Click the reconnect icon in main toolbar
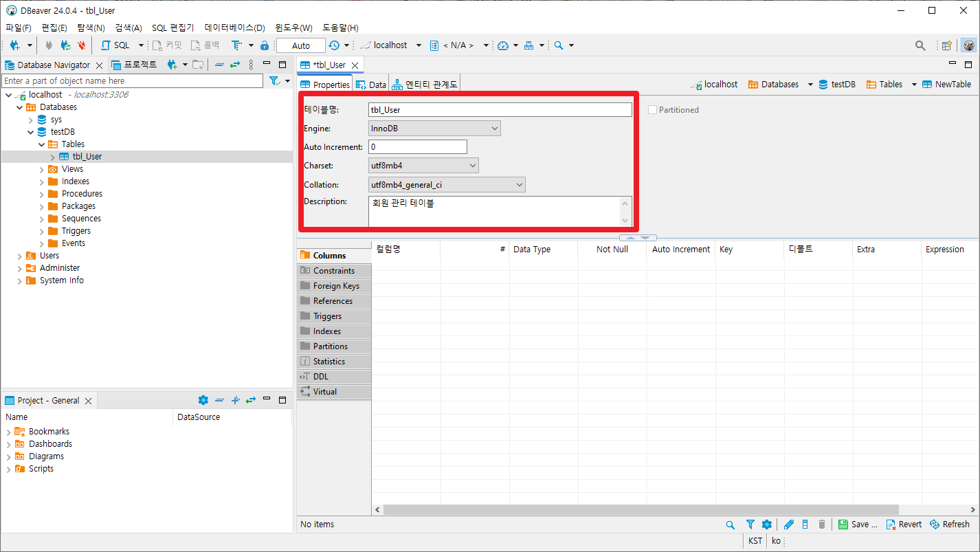Image resolution: width=980 pixels, height=552 pixels. [x=65, y=45]
